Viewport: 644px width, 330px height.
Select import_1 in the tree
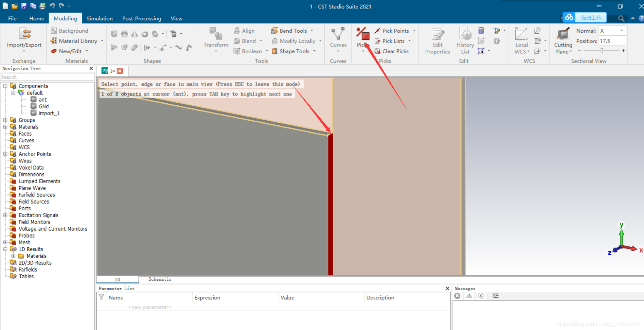coord(49,113)
